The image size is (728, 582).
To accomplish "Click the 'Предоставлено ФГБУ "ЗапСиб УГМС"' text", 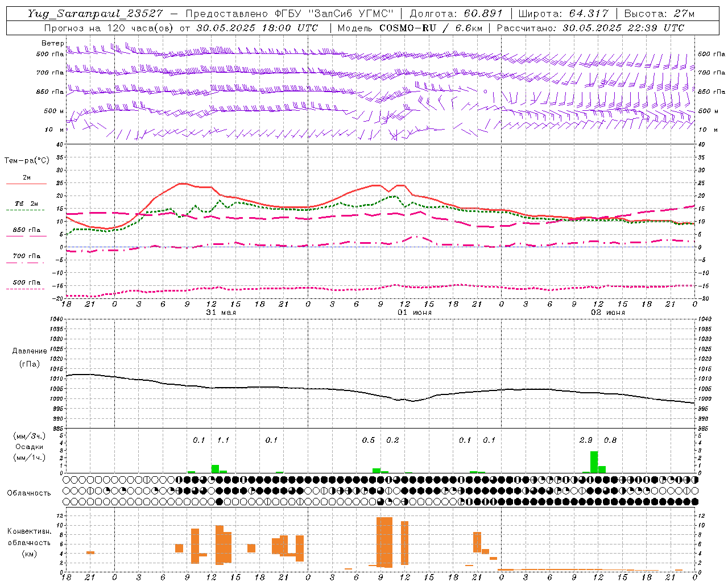I will (x=290, y=14).
